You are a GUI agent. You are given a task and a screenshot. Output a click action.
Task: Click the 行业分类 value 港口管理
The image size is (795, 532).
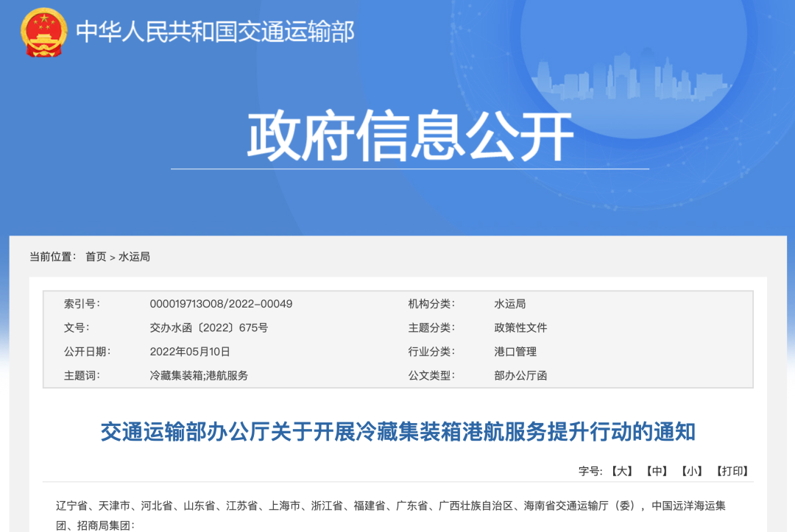pyautogui.click(x=516, y=352)
